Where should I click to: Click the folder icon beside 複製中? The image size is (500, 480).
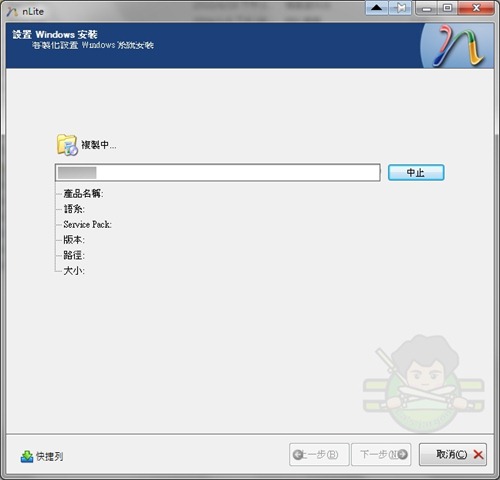click(67, 145)
